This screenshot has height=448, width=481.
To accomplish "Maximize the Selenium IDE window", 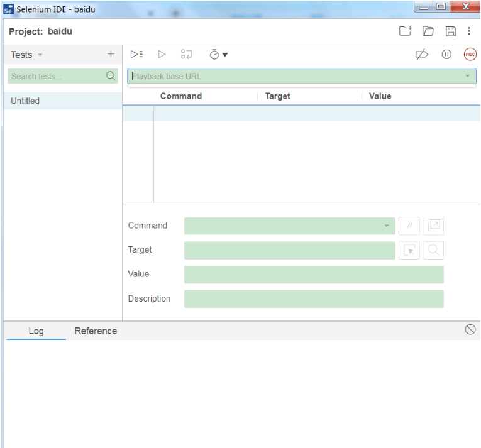I will click(441, 6).
